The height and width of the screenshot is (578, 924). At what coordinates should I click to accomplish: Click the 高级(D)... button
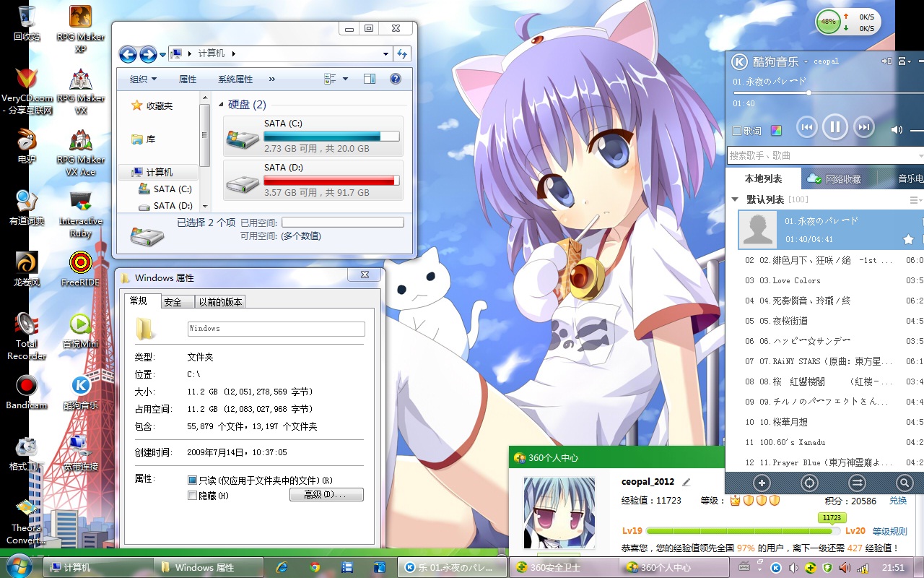click(x=326, y=495)
